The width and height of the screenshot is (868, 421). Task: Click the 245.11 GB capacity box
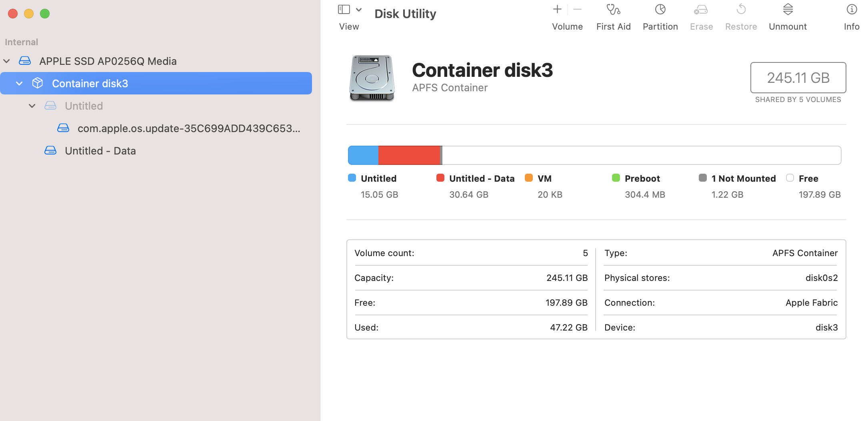[x=798, y=78]
